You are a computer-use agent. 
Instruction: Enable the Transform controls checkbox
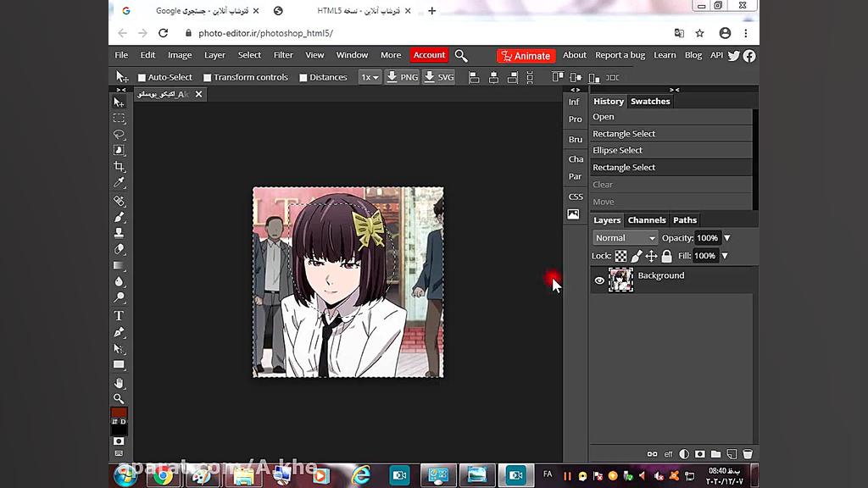(x=208, y=77)
